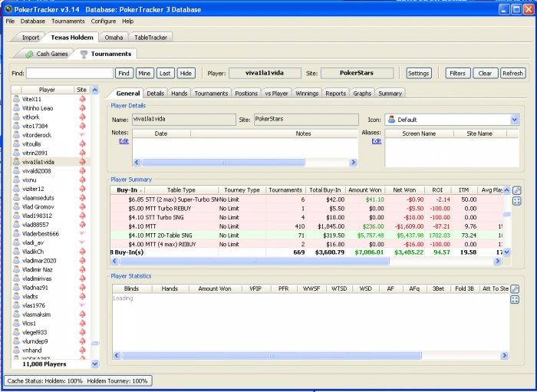537x392 pixels.
Task: Open the Icon dropdown showing Default
Action: coord(513,120)
